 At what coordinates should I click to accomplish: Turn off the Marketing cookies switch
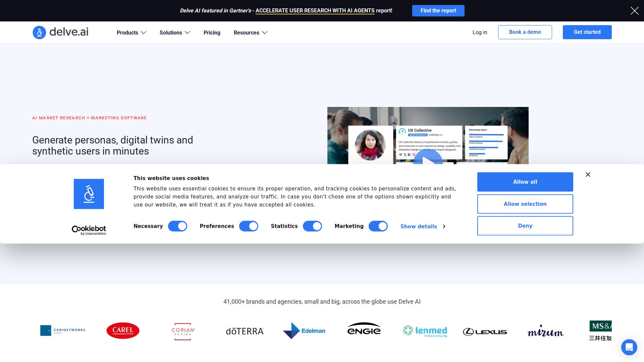point(378,226)
